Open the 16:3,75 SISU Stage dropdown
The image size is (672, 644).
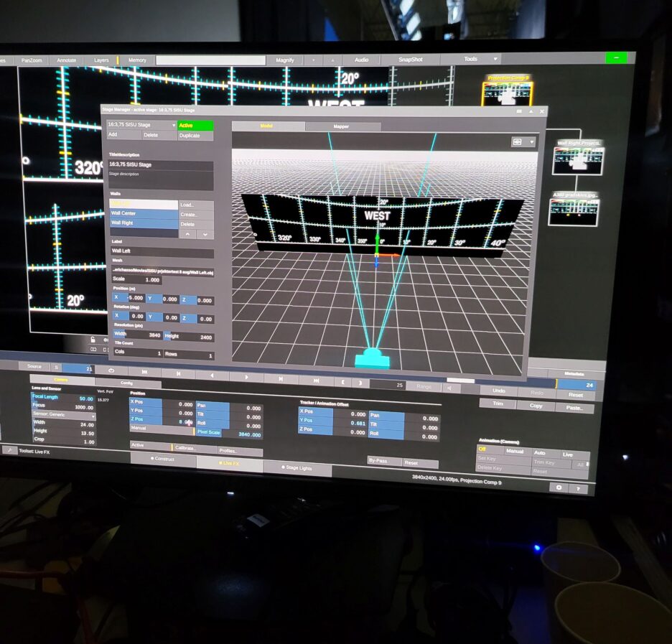(x=140, y=125)
